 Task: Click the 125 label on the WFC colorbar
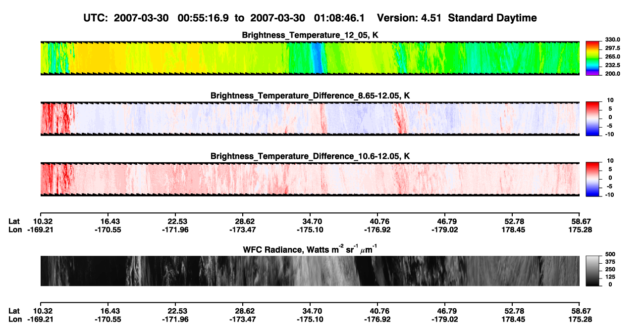click(610, 277)
